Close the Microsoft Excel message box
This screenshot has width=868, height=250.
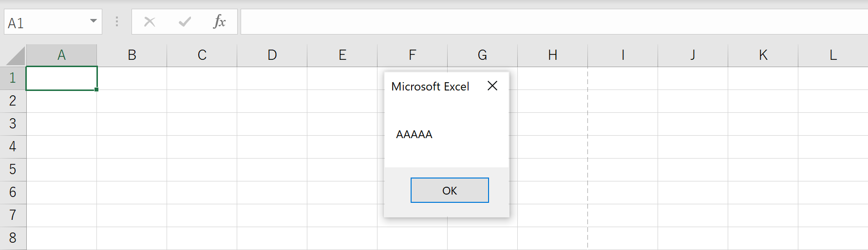[x=492, y=86]
